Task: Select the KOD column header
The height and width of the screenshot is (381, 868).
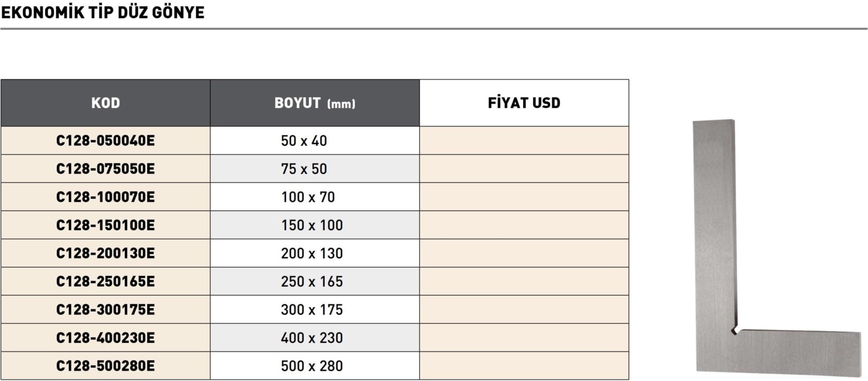Action: click(x=105, y=103)
